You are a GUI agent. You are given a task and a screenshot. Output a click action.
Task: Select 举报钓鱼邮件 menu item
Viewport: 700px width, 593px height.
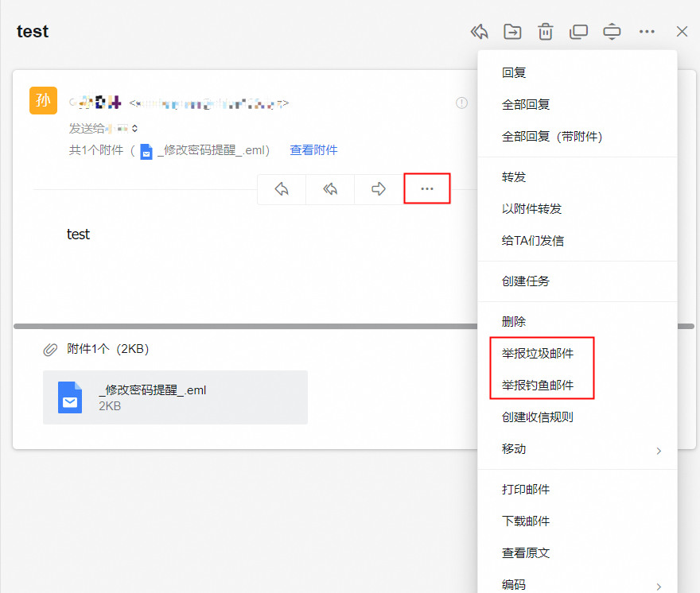point(577,385)
